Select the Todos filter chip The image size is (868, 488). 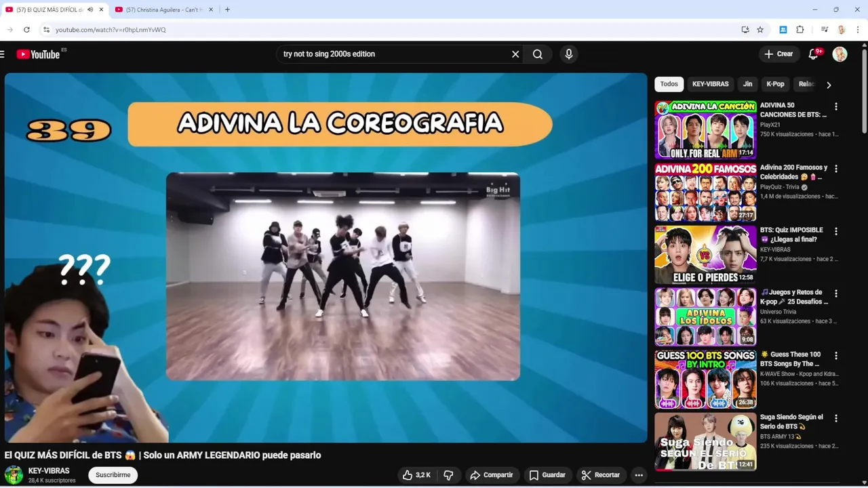(x=669, y=84)
